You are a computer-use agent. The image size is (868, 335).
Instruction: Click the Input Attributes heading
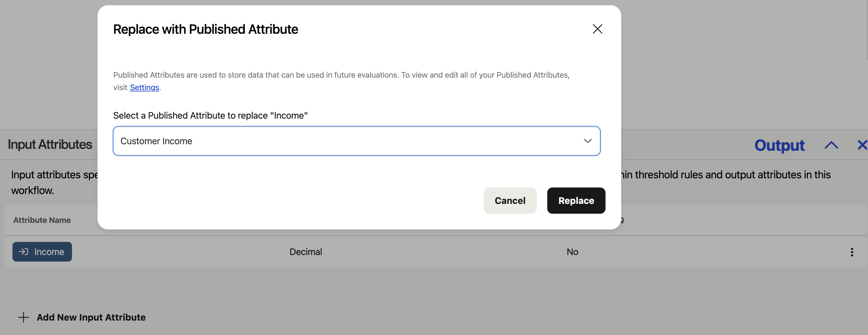pyautogui.click(x=50, y=144)
